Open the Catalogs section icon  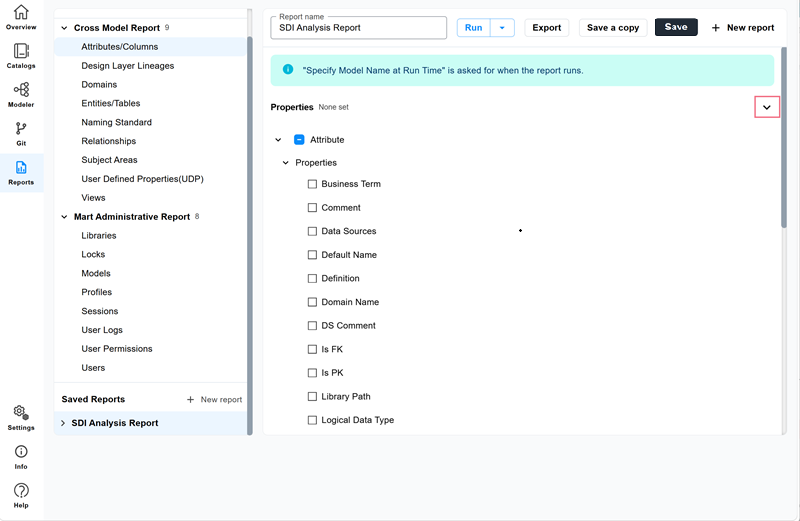pos(21,51)
